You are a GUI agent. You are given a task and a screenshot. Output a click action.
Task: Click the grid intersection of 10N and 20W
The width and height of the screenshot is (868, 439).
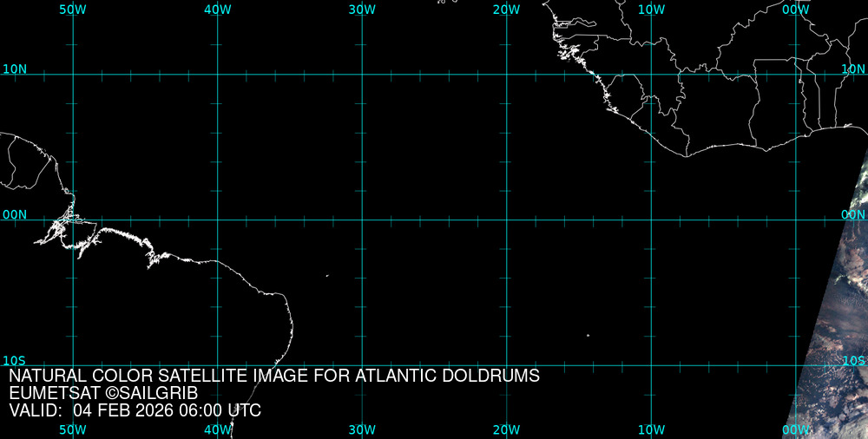tap(506, 75)
